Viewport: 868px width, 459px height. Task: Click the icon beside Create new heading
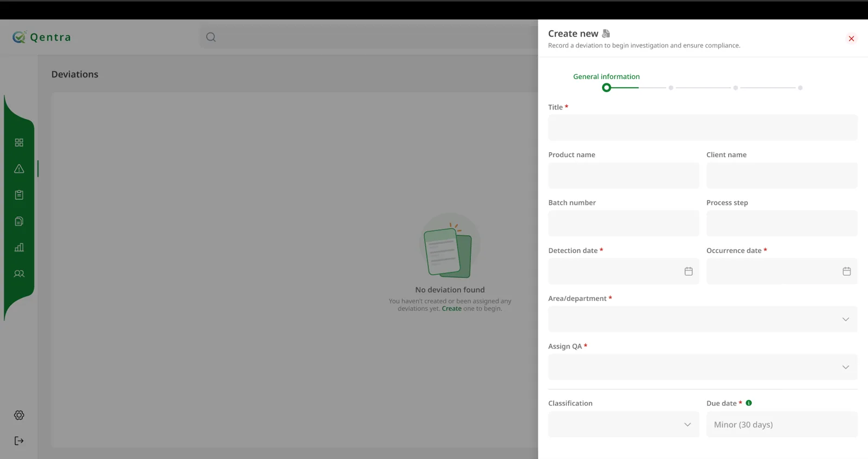click(x=606, y=34)
